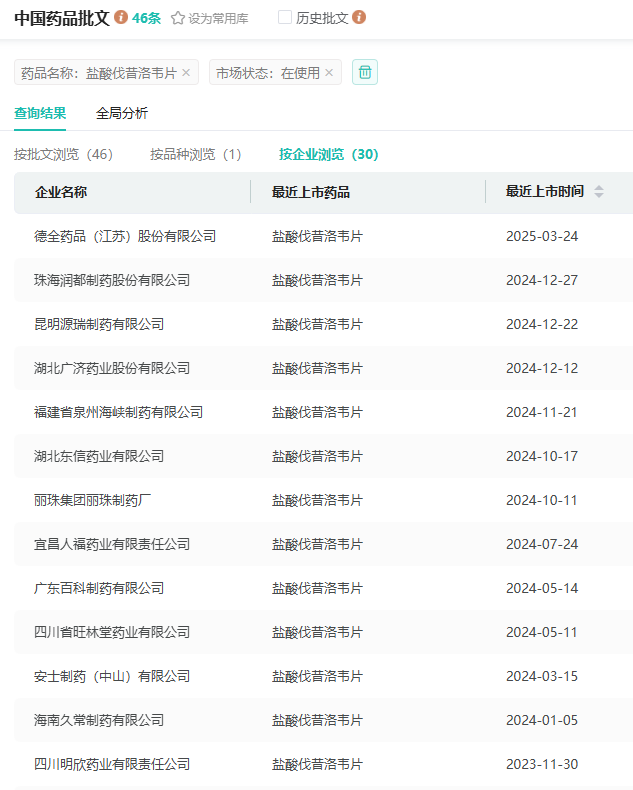Click the info icon beside 中国药品批文

point(121,18)
